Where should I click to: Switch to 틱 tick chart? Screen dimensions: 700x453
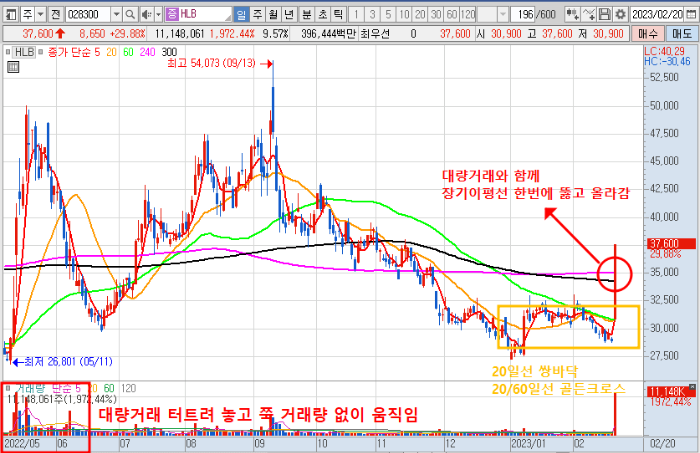[338, 15]
